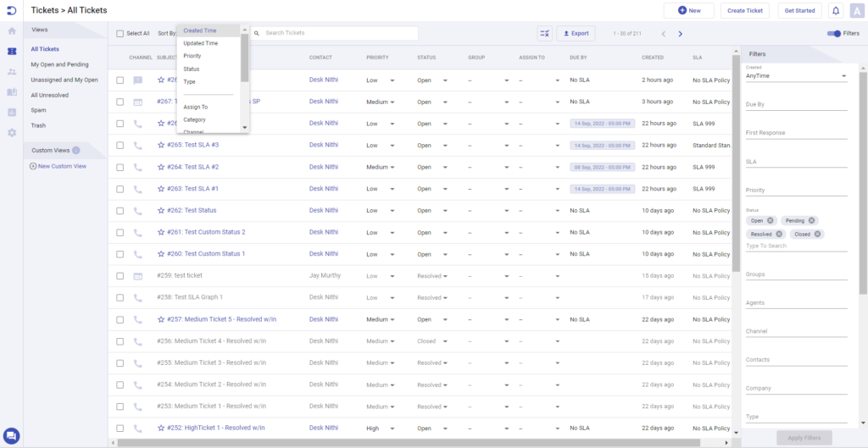The height and width of the screenshot is (448, 868).
Task: Click the search magnifier icon in Search Tickets
Action: pos(257,33)
